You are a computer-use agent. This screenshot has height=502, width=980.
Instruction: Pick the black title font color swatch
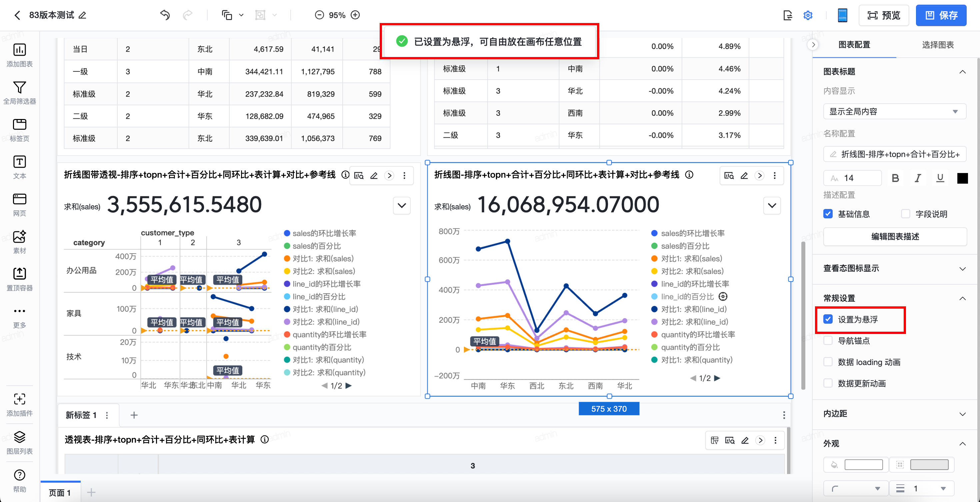pyautogui.click(x=963, y=178)
